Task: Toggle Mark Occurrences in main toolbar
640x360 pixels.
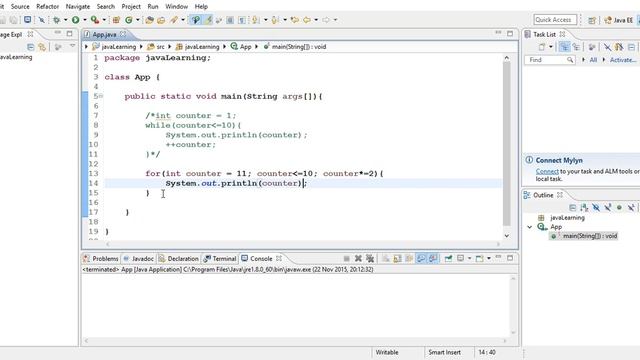Action: pyautogui.click(x=209, y=20)
